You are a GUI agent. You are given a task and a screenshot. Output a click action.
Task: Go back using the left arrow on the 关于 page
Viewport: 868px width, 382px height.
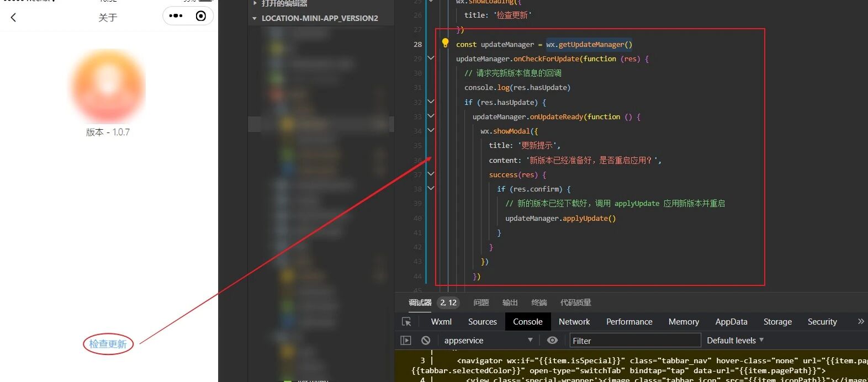(13, 17)
